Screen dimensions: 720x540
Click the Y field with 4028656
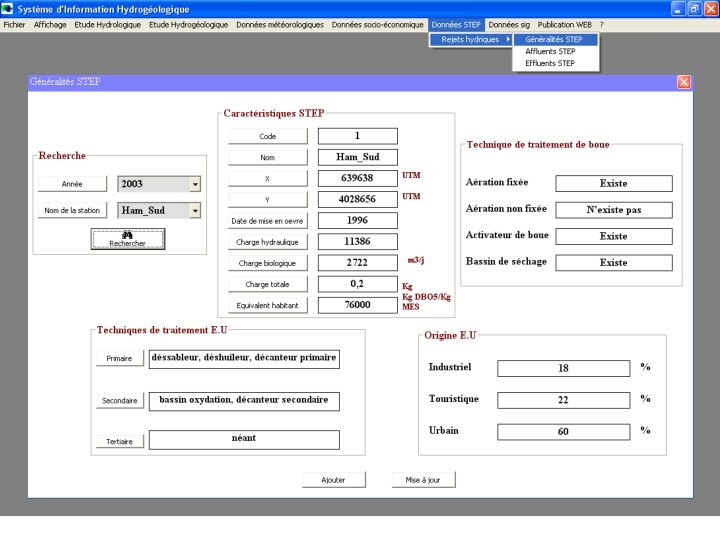point(358,199)
